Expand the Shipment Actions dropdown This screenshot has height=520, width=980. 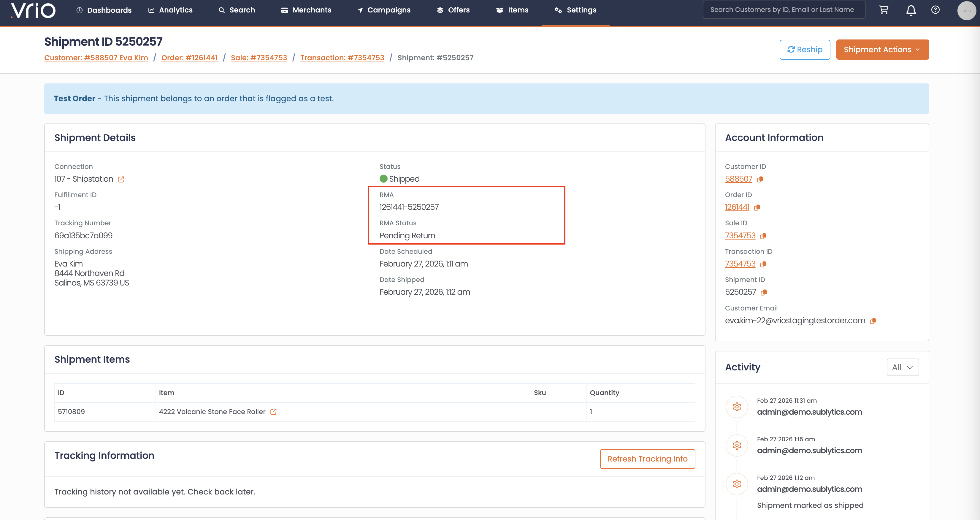tap(882, 50)
